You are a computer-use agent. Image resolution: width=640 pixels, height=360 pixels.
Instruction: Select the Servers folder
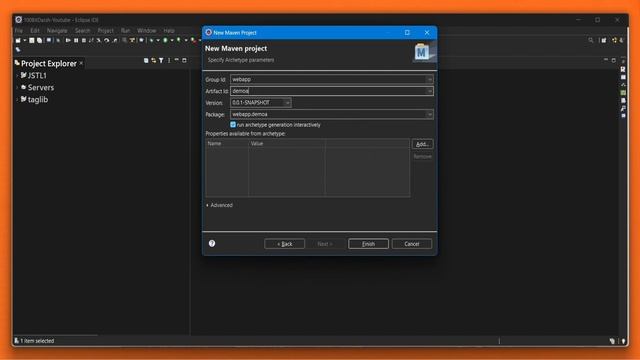point(41,87)
